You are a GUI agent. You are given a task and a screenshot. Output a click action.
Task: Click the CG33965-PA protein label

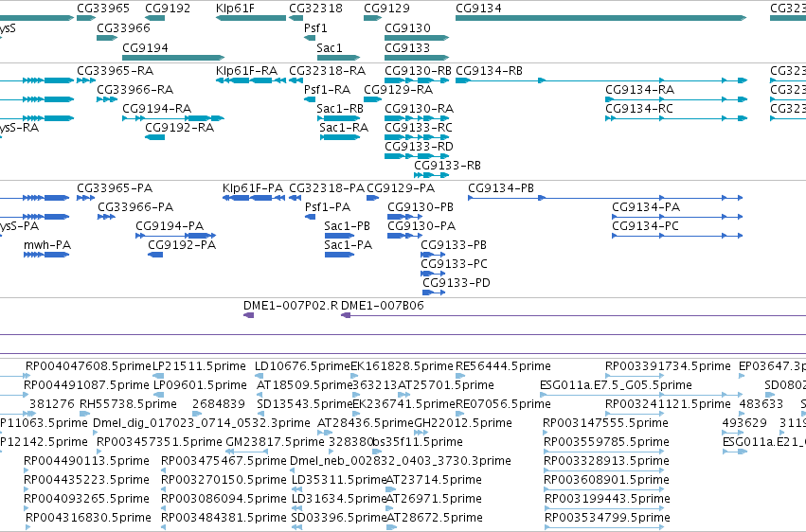(115, 188)
